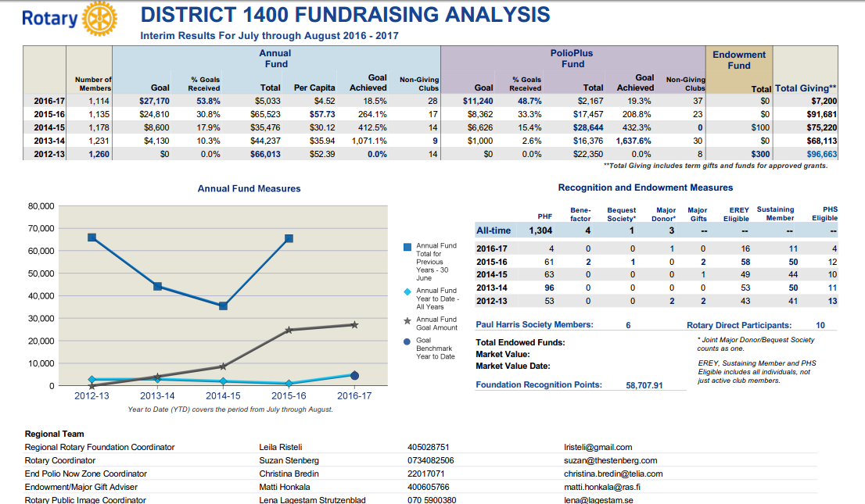Click the email christina.bredin@telia.com
The width and height of the screenshot is (865, 504).
[x=613, y=474]
